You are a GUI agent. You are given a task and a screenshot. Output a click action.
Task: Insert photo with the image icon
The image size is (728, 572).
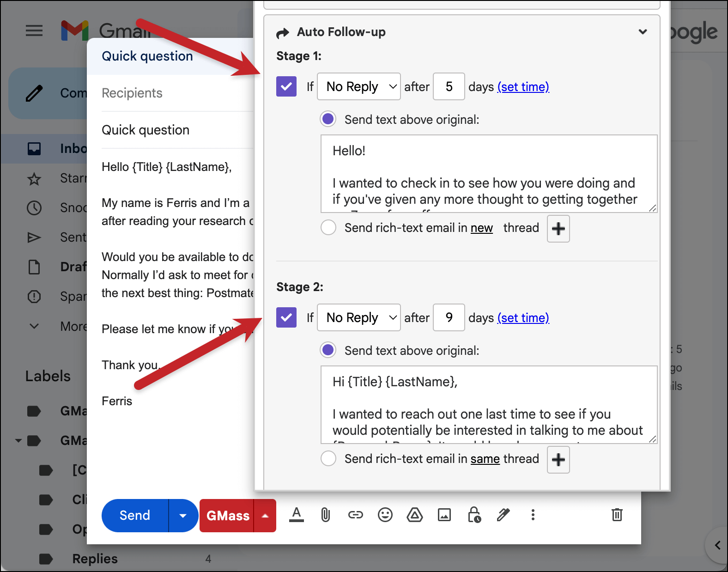[x=444, y=515]
